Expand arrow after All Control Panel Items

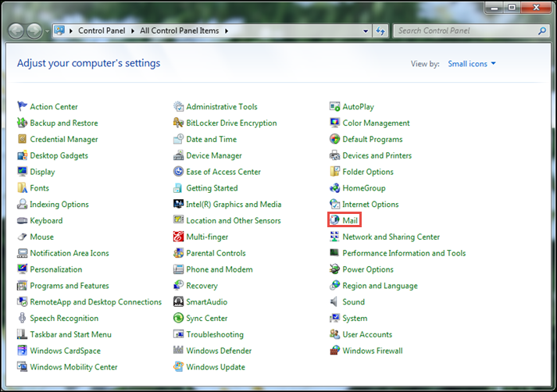pos(227,31)
